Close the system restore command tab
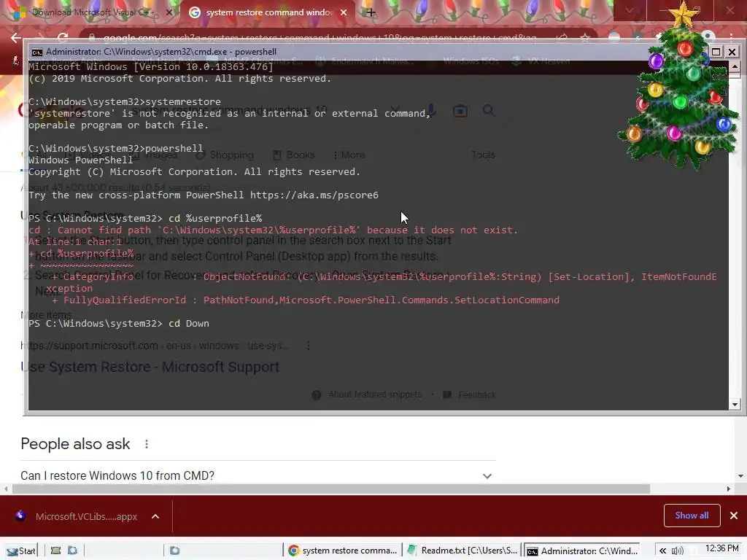Image resolution: width=747 pixels, height=560 pixels. (x=344, y=13)
